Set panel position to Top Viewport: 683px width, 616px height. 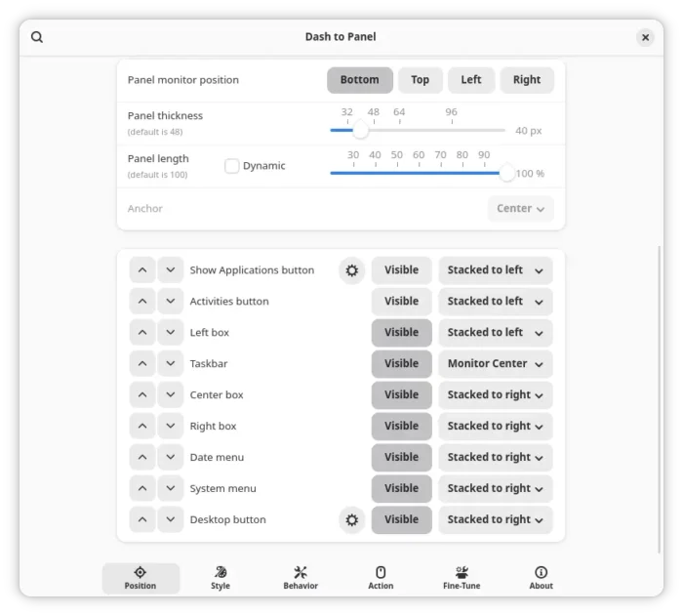click(x=420, y=80)
